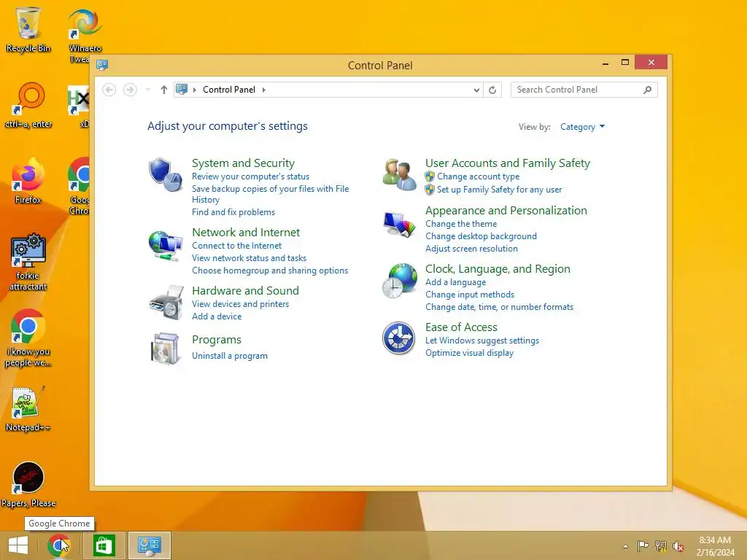Select the Firefox desktop shortcut
This screenshot has width=747, height=560.
[x=28, y=181]
